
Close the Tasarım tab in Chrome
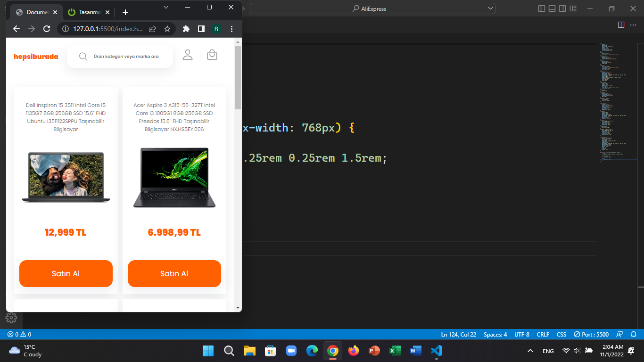pyautogui.click(x=107, y=12)
